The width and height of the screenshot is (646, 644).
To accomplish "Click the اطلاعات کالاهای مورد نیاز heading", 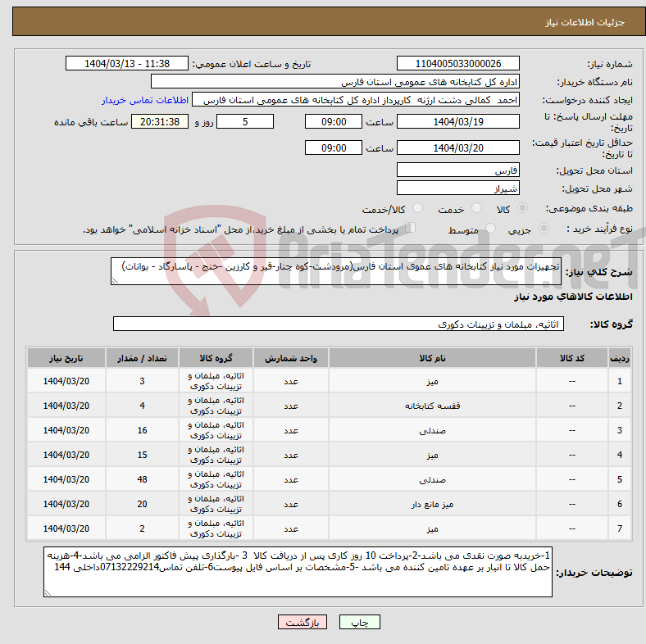I will tap(573, 297).
